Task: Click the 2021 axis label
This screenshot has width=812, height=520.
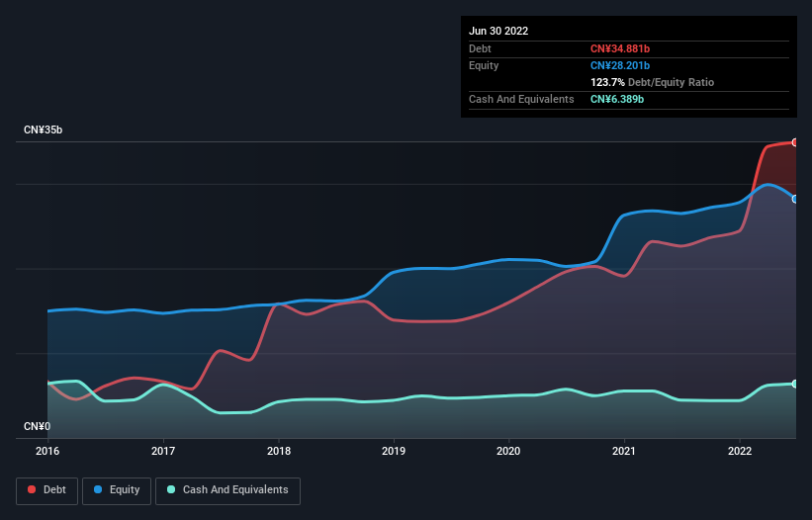Action: coord(624,451)
